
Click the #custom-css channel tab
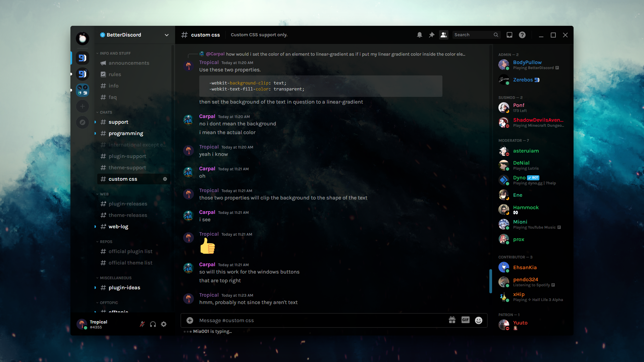click(x=122, y=179)
